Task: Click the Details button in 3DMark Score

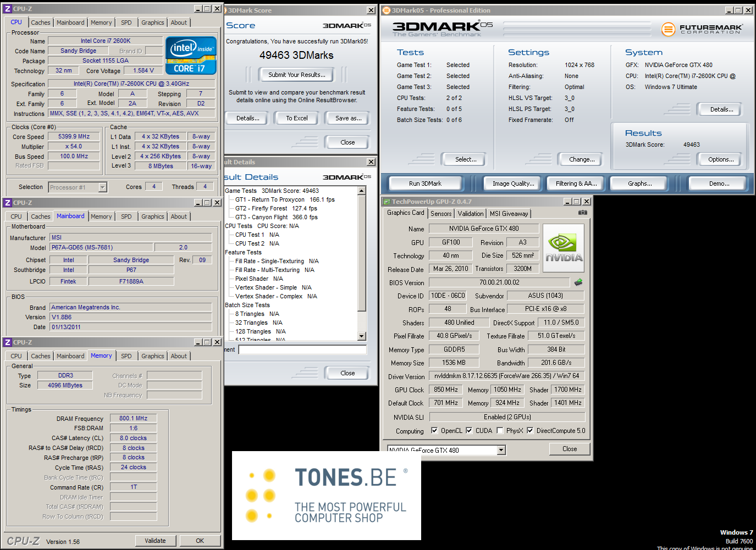Action: [x=248, y=118]
